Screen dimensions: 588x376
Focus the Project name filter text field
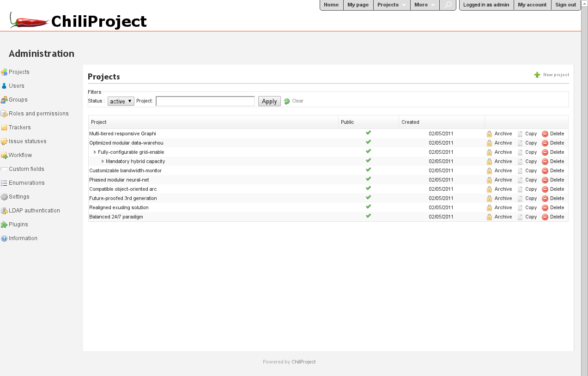coord(205,101)
